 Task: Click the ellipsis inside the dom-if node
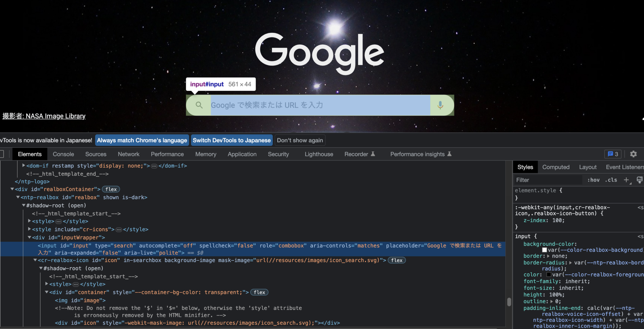point(154,166)
